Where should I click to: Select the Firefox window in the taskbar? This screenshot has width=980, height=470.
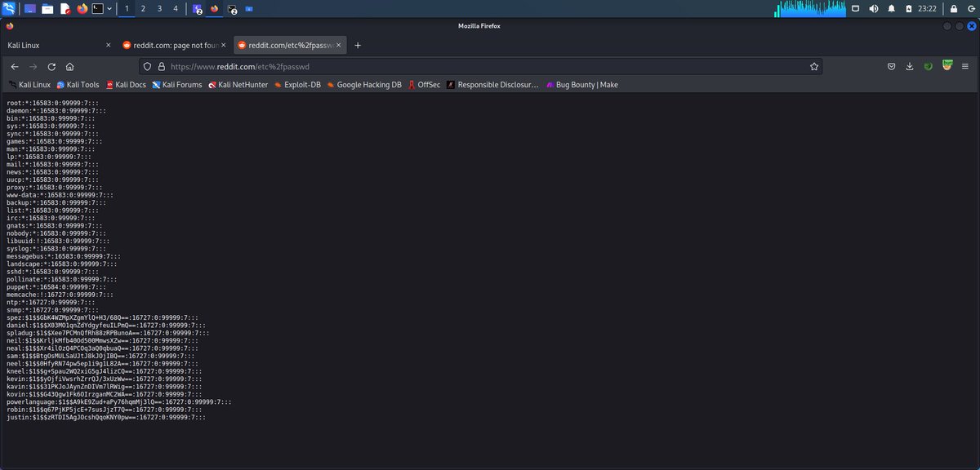214,9
